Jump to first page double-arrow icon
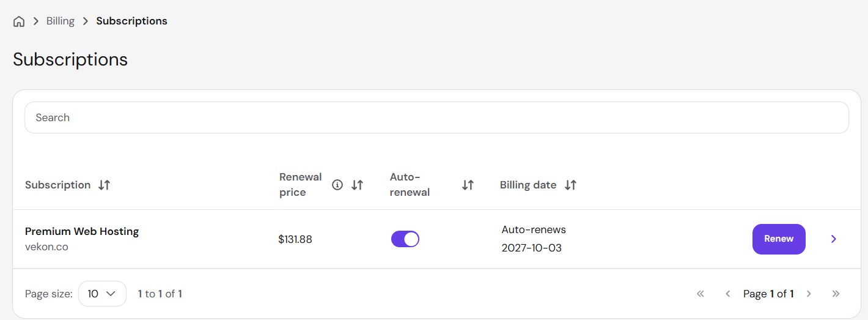868x320 pixels. coord(701,294)
